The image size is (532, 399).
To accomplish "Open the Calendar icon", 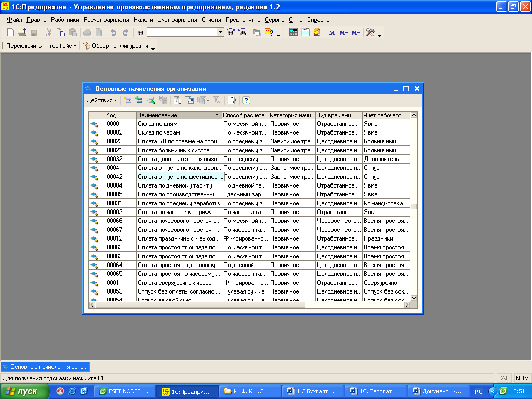I will 305,32.
